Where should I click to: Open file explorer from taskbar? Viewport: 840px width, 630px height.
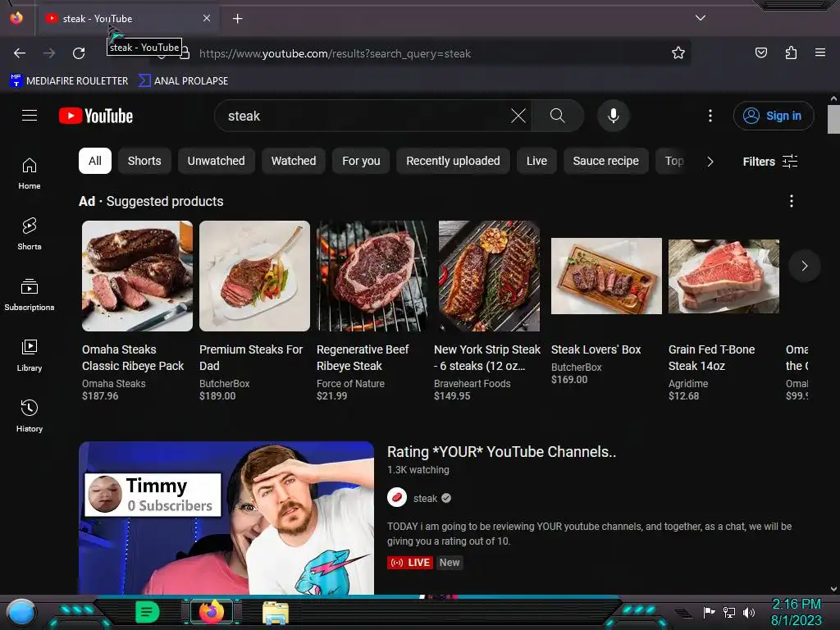tap(276, 612)
